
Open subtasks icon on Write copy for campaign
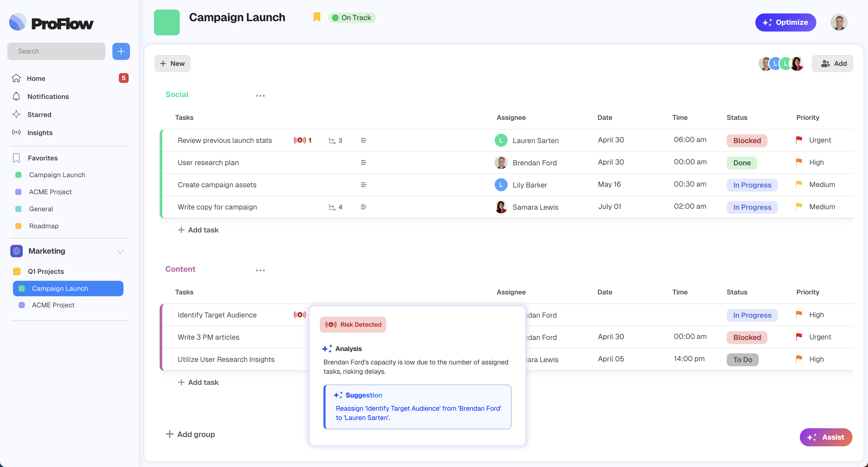pyautogui.click(x=332, y=207)
